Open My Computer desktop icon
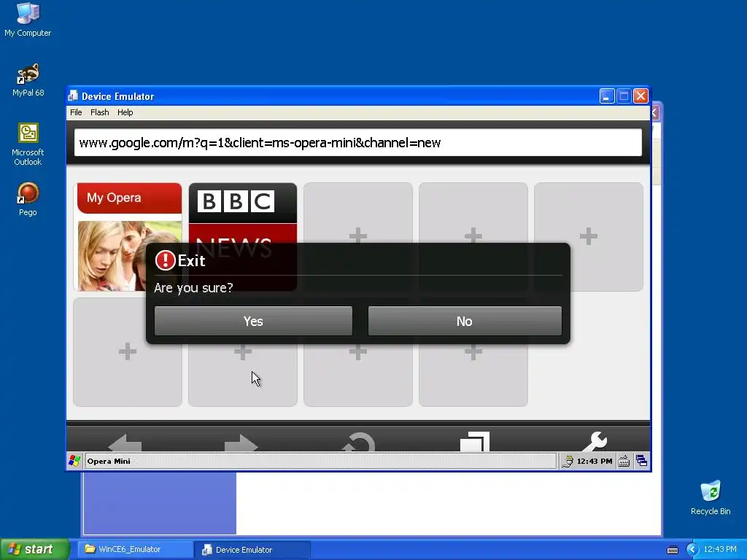The height and width of the screenshot is (560, 747). (x=28, y=20)
